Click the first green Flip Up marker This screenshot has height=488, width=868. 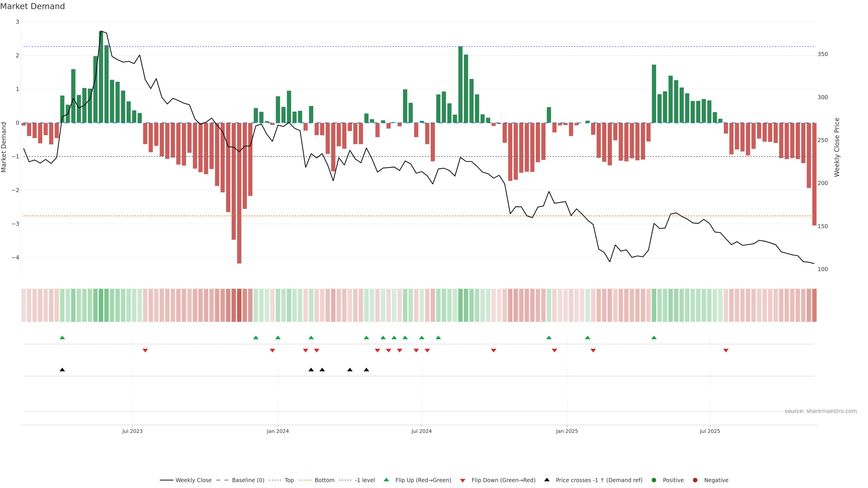tap(62, 338)
